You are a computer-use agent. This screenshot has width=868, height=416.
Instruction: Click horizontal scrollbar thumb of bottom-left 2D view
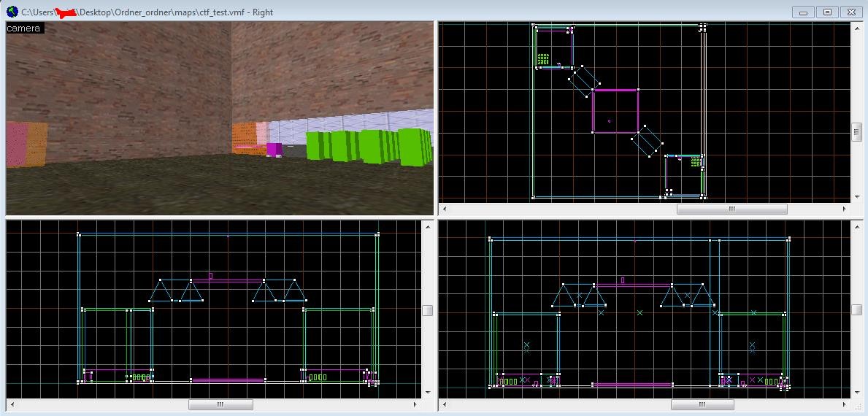pyautogui.click(x=220, y=404)
